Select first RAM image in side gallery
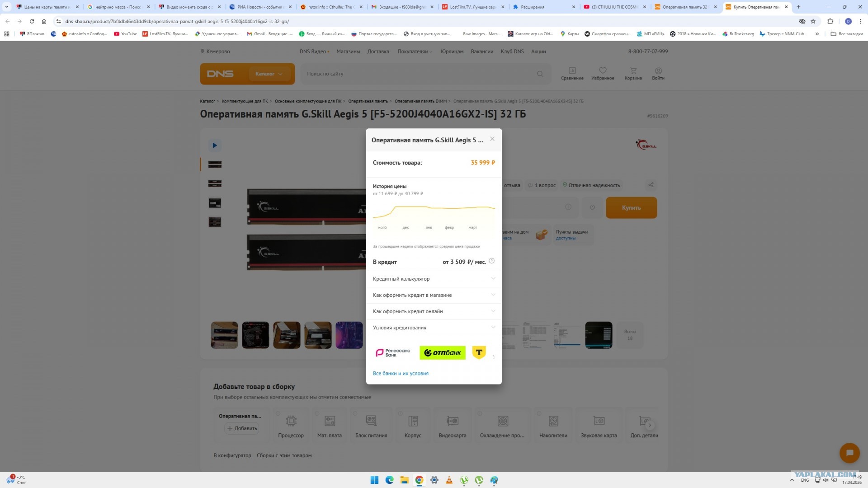The height and width of the screenshot is (488, 868). coord(215,164)
